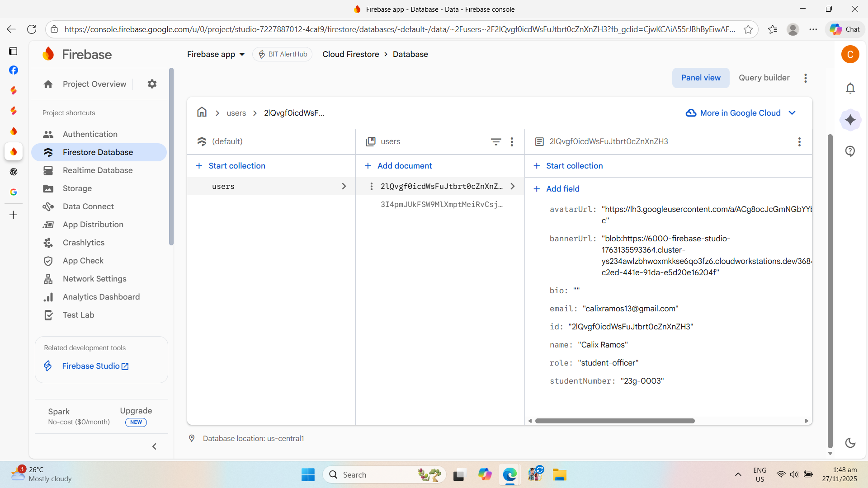868x488 pixels.
Task: Select the Panel view option
Action: coord(700,78)
